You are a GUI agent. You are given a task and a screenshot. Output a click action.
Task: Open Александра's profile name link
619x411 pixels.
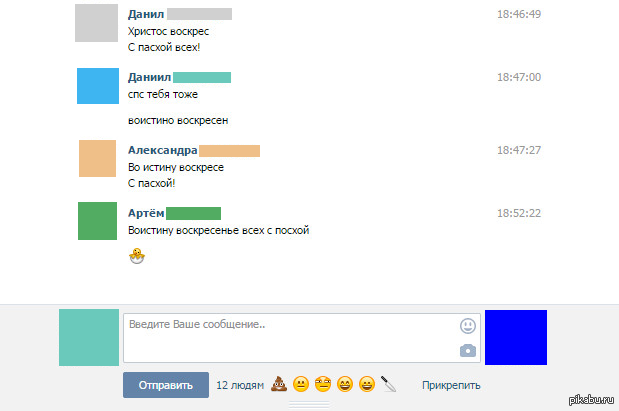[162, 150]
